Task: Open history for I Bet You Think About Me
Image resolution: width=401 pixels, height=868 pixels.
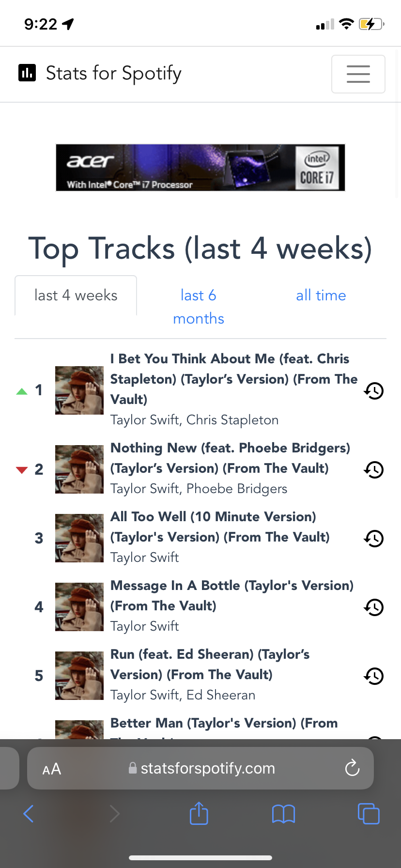Action: 373,390
